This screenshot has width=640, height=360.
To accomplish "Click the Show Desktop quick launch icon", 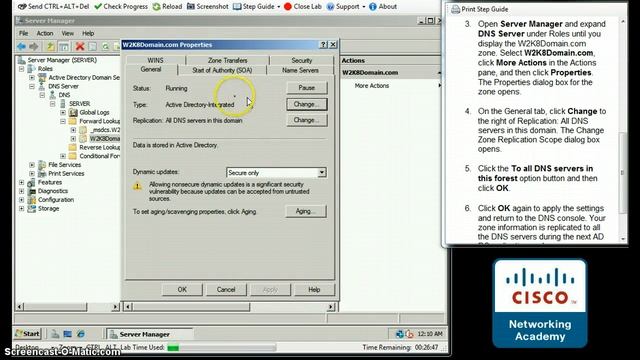I will click(x=68, y=334).
